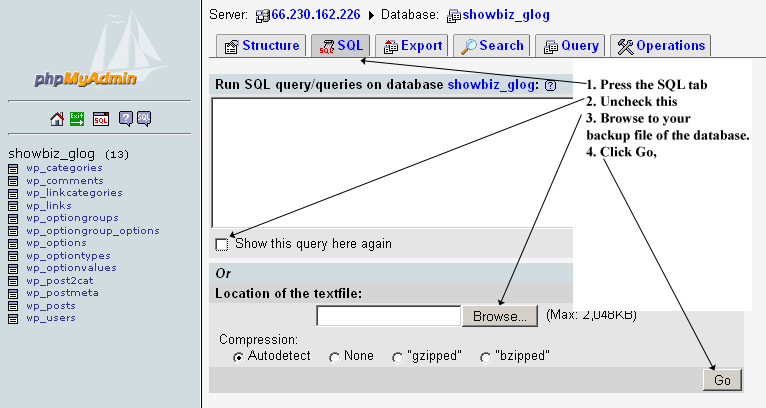The width and height of the screenshot is (766, 408).
Task: Click the green Exit logout icon
Action: coord(78,119)
